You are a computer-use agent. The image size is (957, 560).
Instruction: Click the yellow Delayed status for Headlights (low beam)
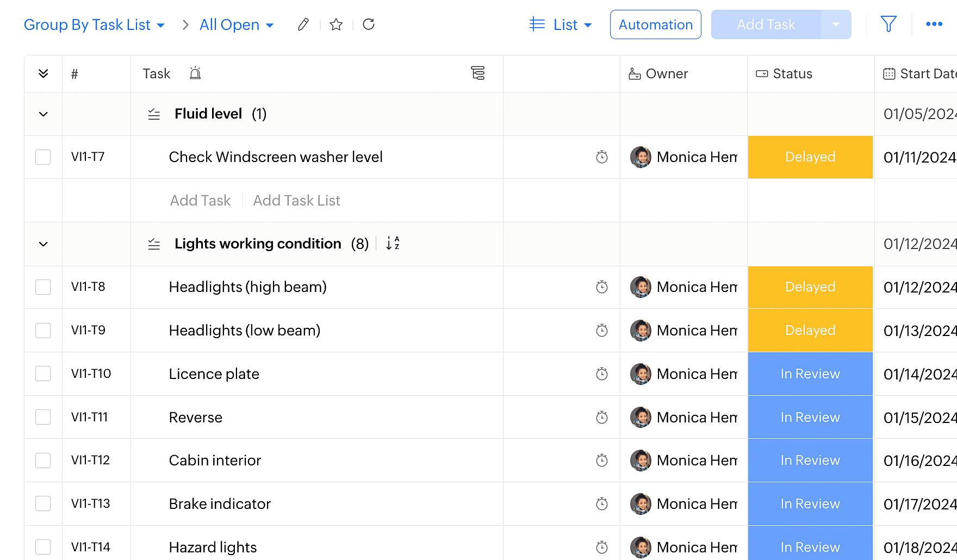click(810, 331)
